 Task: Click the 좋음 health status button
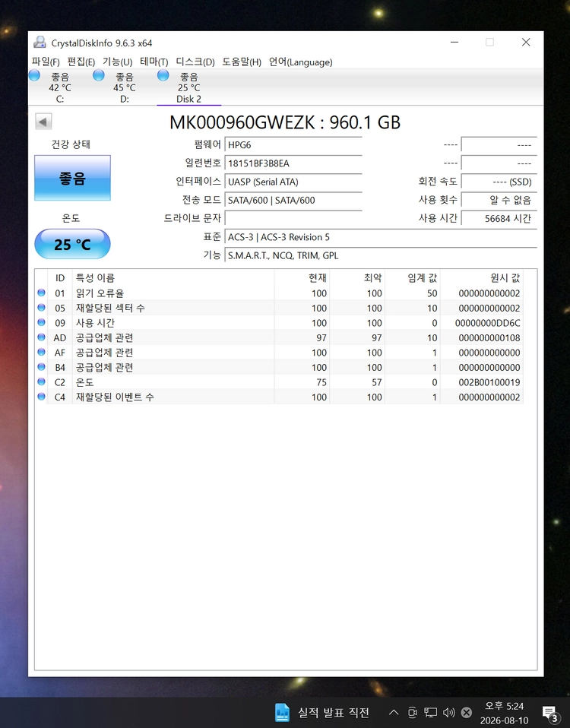pos(72,178)
